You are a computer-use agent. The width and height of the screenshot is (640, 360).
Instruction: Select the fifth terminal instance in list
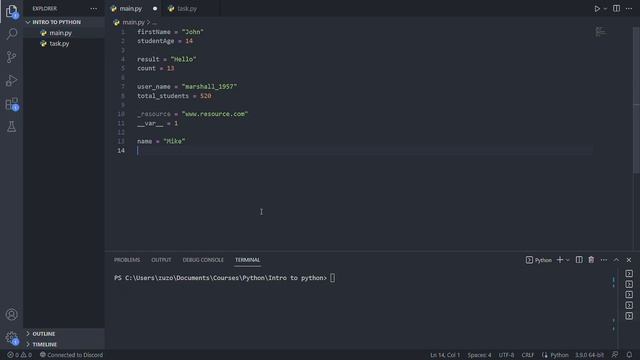point(629,316)
